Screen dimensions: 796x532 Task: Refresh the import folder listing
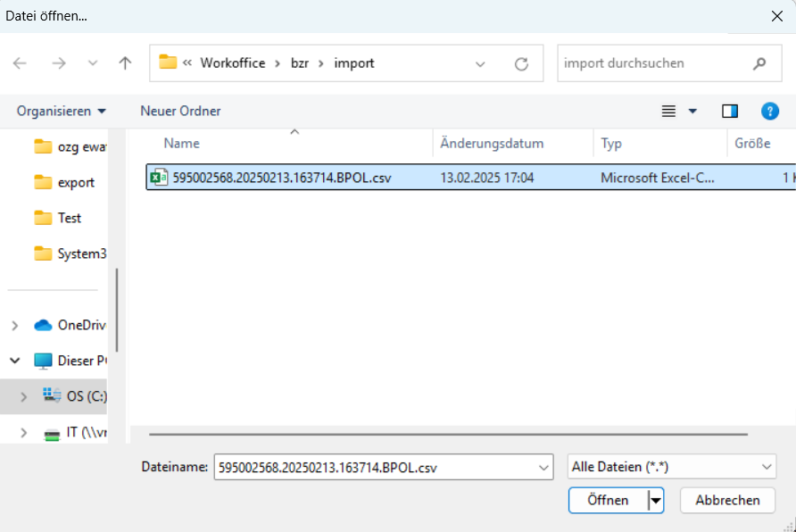point(522,63)
